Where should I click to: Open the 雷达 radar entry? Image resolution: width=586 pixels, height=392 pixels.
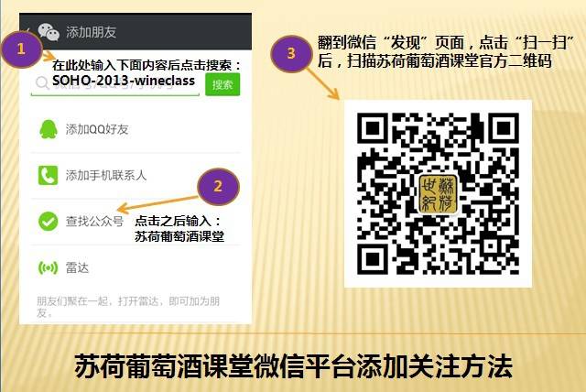136,267
